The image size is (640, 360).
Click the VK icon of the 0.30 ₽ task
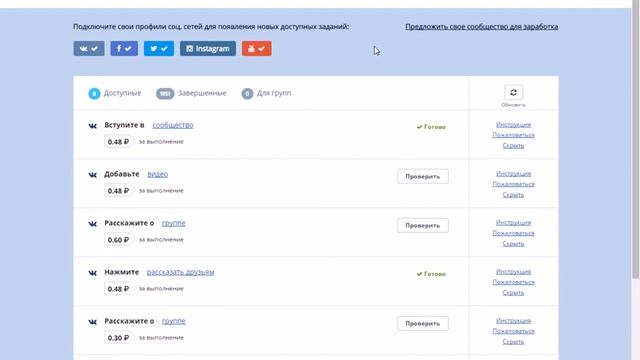pyautogui.click(x=93, y=322)
